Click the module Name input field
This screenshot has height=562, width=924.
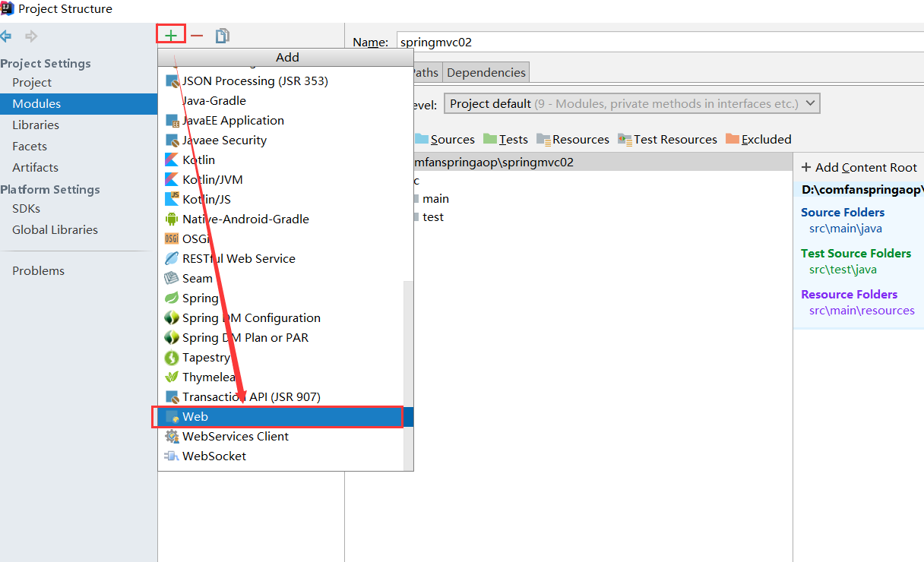(x=660, y=42)
